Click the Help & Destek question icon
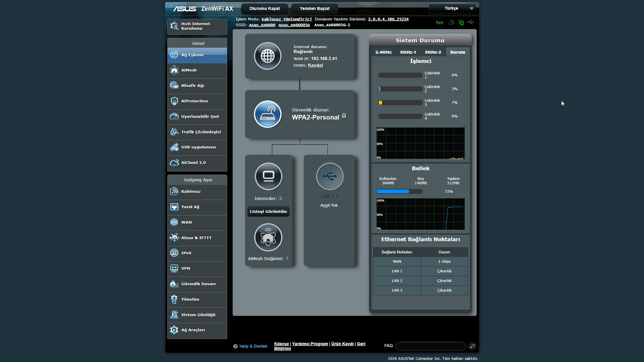The width and height of the screenshot is (644, 362). coord(235,346)
